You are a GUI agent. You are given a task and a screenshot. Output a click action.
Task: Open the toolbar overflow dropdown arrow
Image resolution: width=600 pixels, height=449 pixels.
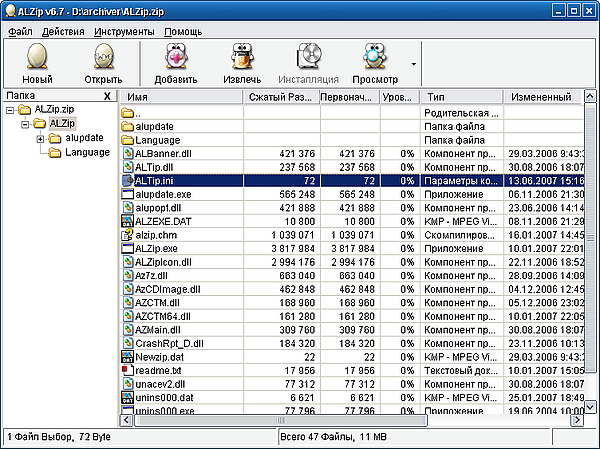(x=413, y=65)
